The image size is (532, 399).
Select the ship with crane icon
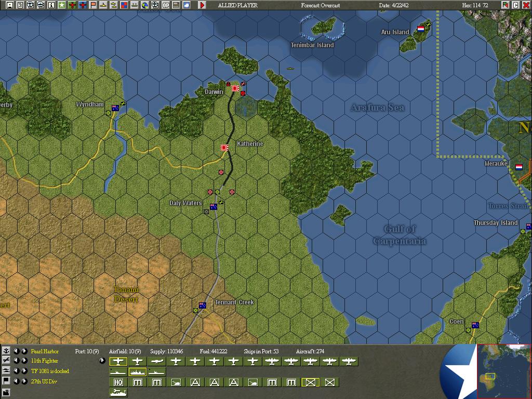118,393
